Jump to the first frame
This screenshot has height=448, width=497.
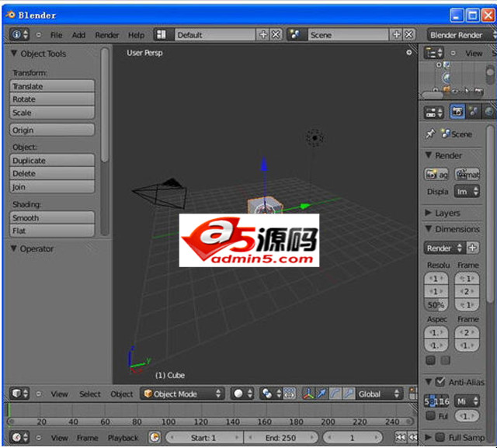coord(401,438)
